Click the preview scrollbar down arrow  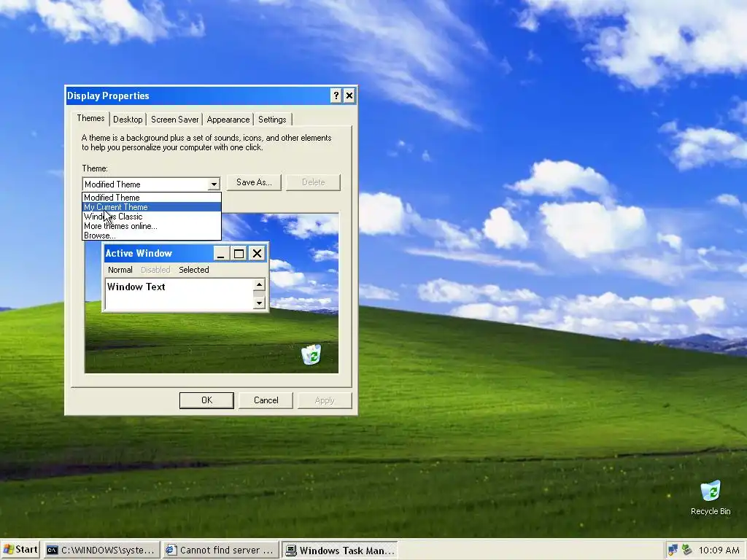pos(259,303)
